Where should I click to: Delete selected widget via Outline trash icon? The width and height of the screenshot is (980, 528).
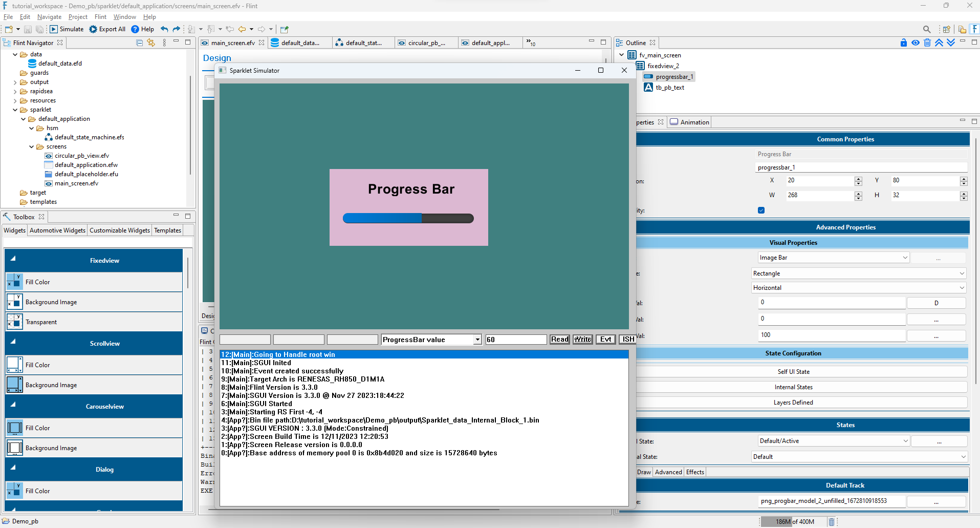pyautogui.click(x=927, y=43)
